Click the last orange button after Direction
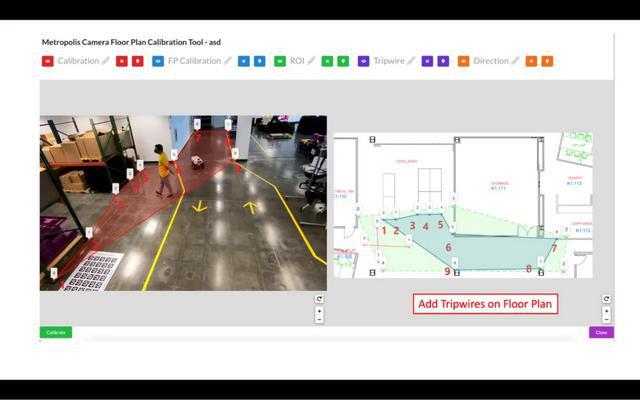640x400 pixels. [x=547, y=61]
